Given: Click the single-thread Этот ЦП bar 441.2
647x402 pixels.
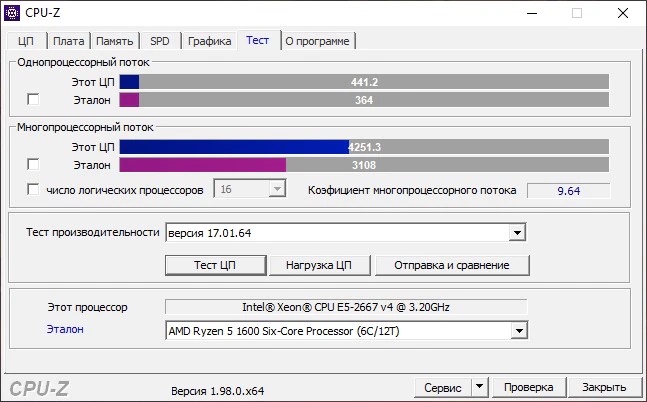Looking at the screenshot, I should (364, 82).
